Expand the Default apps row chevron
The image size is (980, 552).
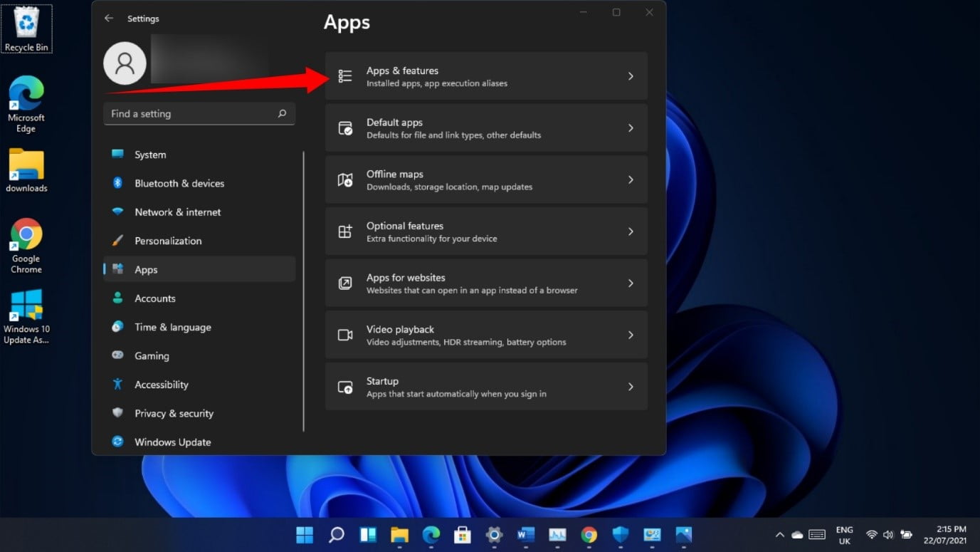(631, 127)
